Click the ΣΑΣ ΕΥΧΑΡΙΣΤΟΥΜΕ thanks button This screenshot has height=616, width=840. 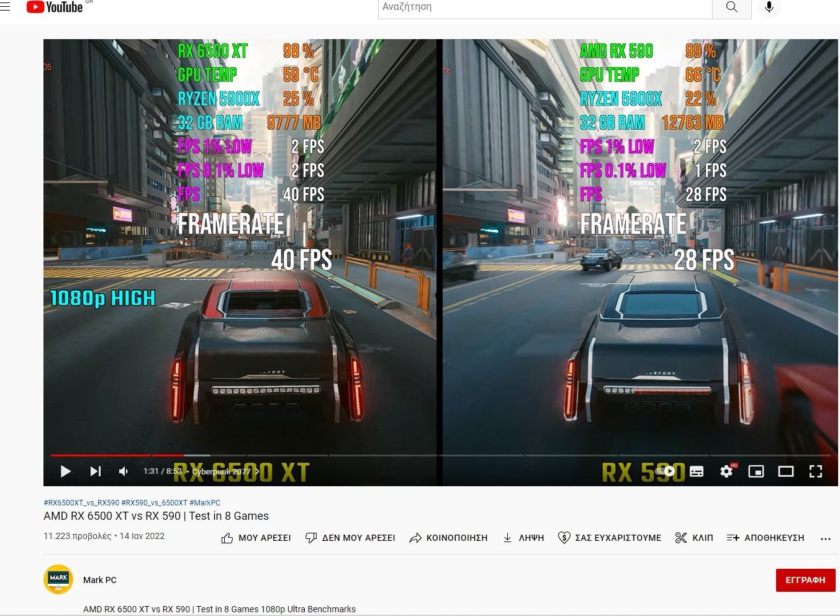click(610, 538)
